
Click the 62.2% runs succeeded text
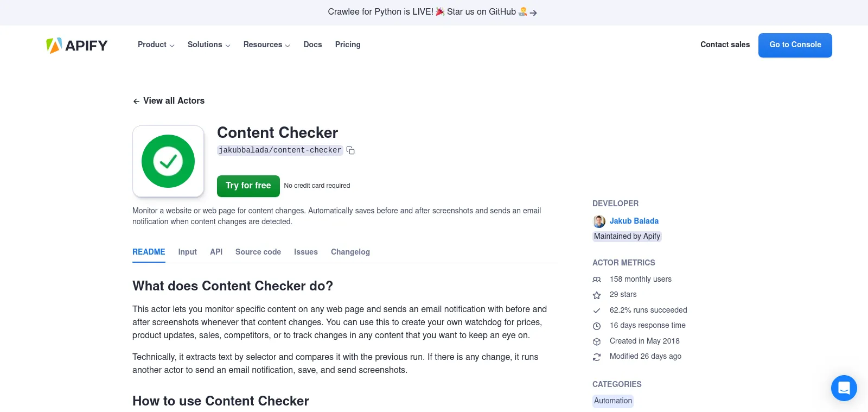click(648, 310)
